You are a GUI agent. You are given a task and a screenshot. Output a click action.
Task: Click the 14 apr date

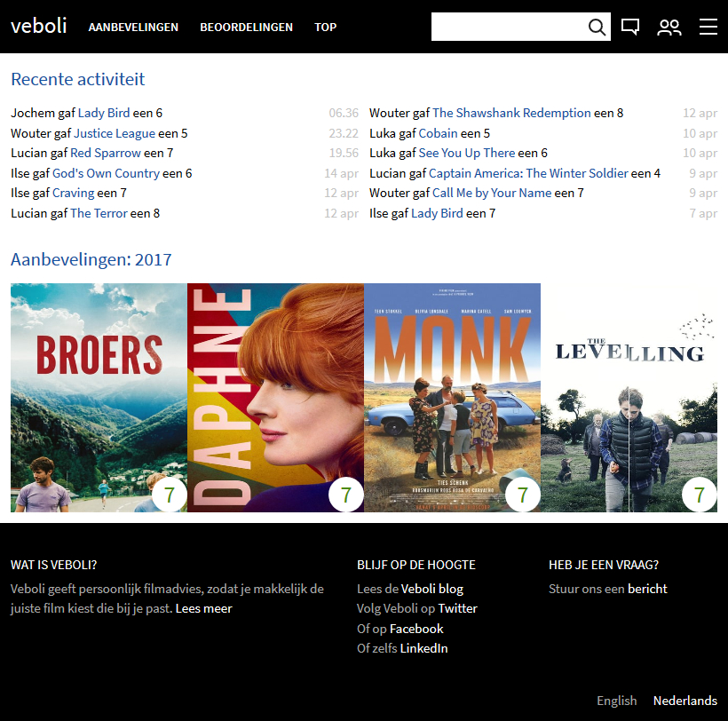(341, 174)
